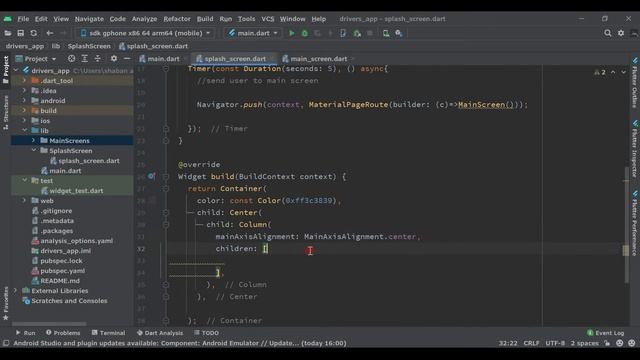Go to next highlighted error arrow
640x360 pixels.
pyautogui.click(x=623, y=72)
